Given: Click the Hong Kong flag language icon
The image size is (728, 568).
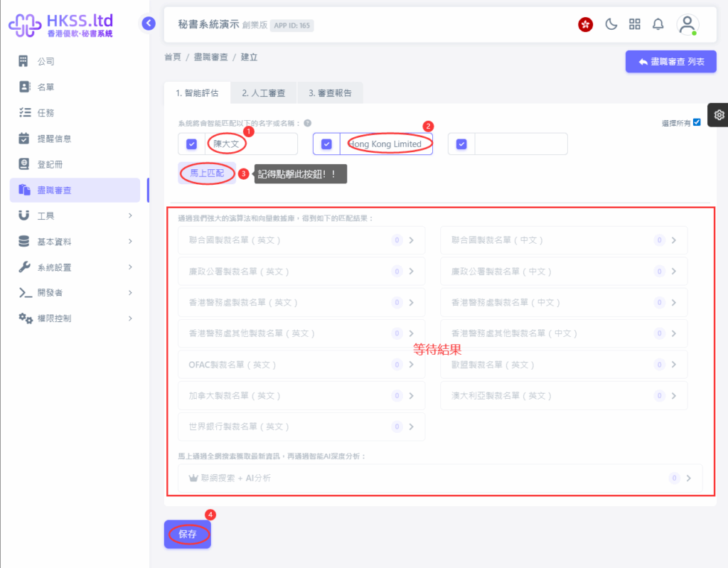Looking at the screenshot, I should pos(586,25).
